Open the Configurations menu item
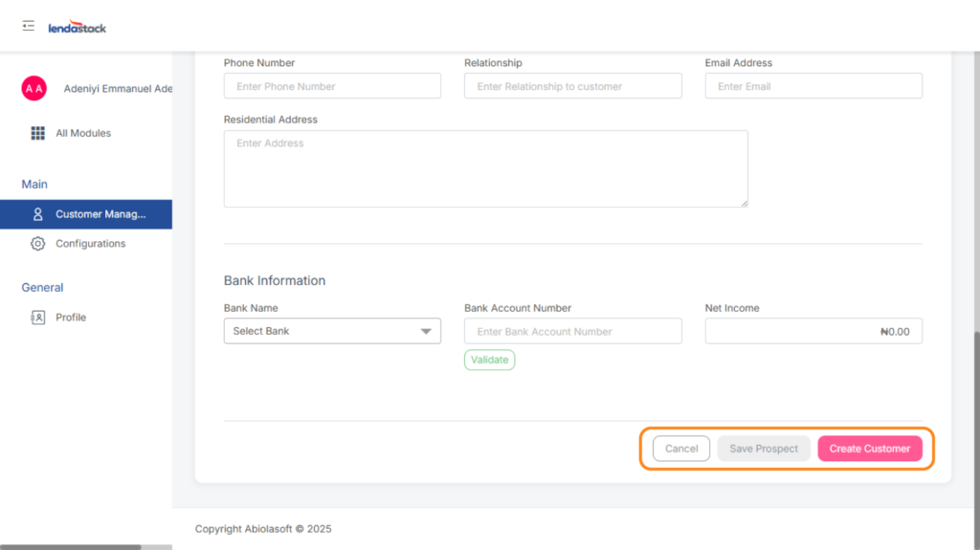Screen dimensions: 980x550 point(90,244)
